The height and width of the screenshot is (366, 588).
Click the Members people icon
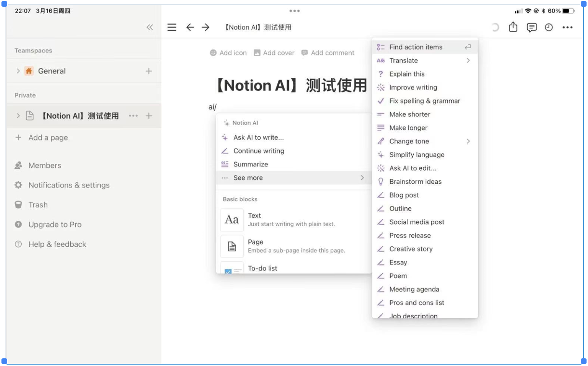pos(18,165)
